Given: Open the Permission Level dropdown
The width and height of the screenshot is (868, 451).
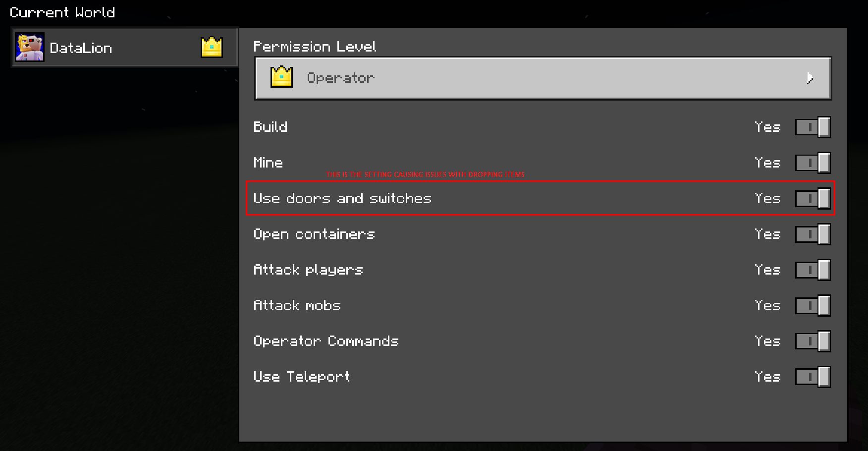Looking at the screenshot, I should coord(542,78).
